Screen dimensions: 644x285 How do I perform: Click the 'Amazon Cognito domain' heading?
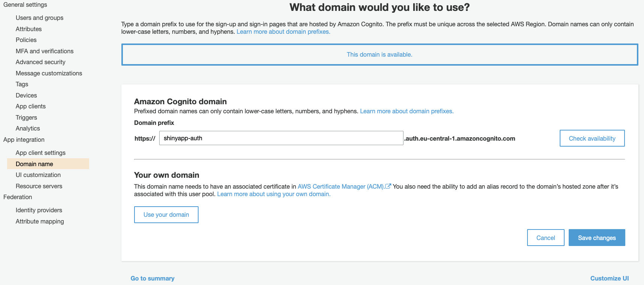click(180, 102)
